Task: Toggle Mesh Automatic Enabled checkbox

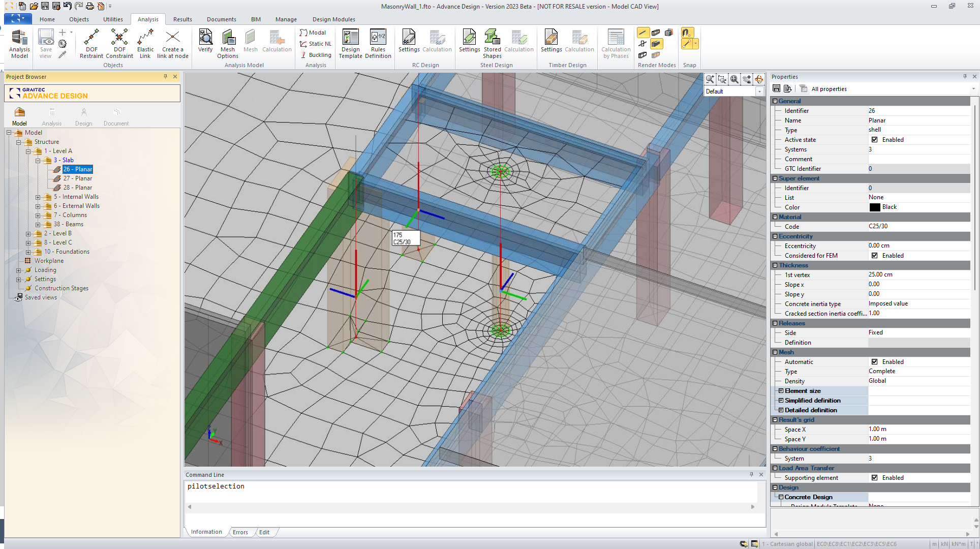Action: [874, 362]
